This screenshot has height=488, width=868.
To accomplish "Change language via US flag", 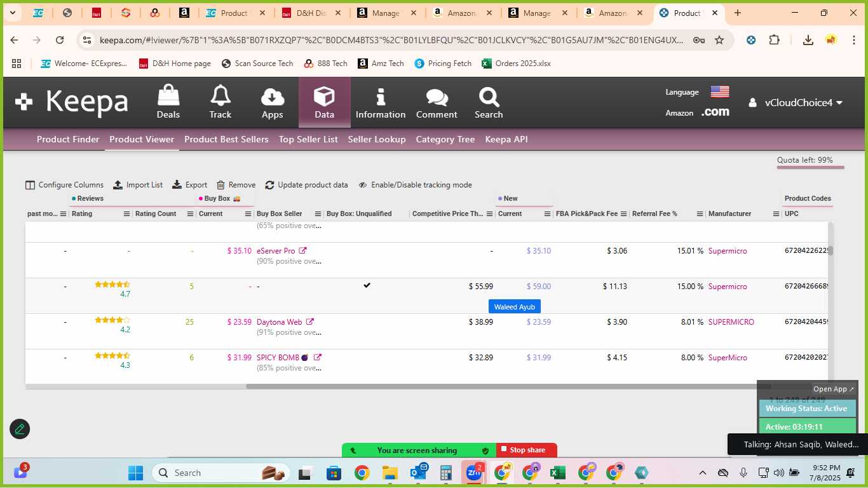I will [719, 92].
